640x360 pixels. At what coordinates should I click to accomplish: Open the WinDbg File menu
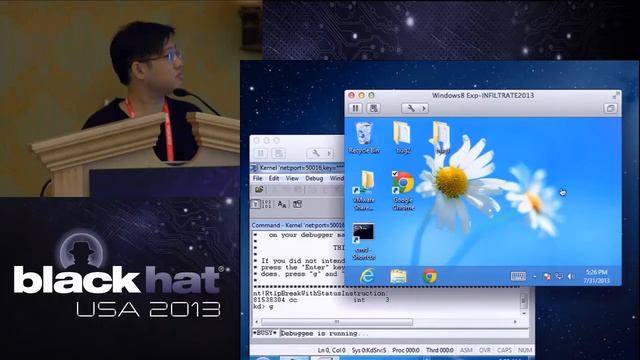point(258,178)
